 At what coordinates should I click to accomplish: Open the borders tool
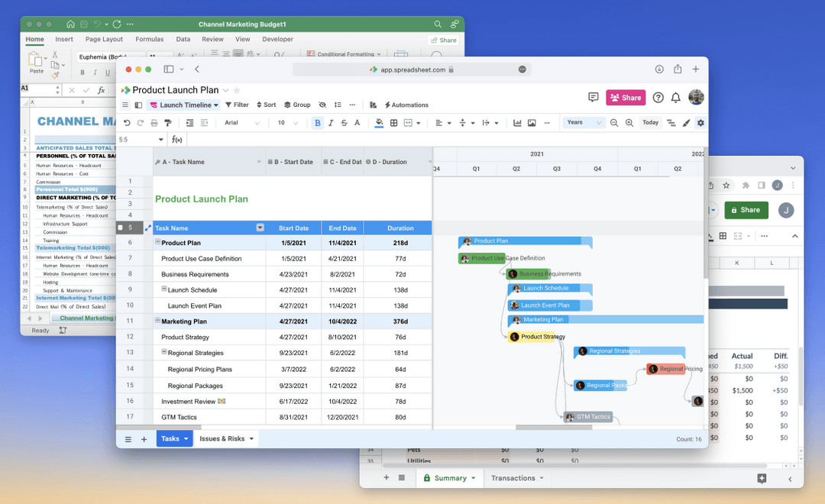394,122
